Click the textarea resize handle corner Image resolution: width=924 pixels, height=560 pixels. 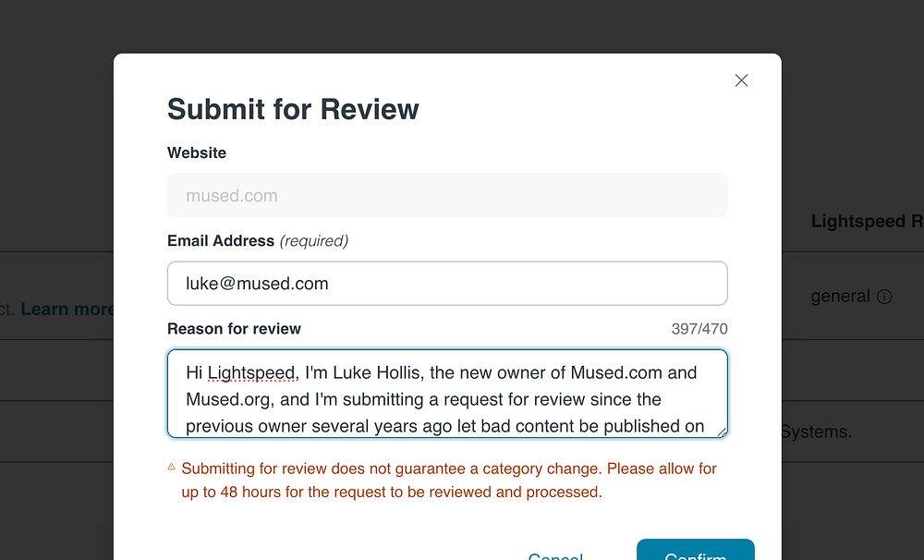722,432
